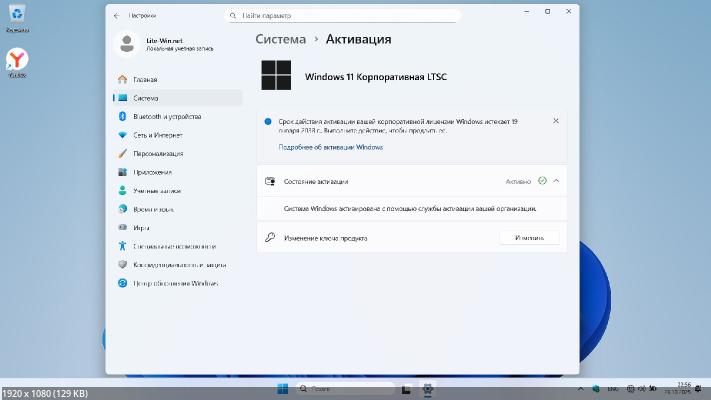Open Подробнее об активации Windows link
The height and width of the screenshot is (400, 711).
tap(330, 147)
